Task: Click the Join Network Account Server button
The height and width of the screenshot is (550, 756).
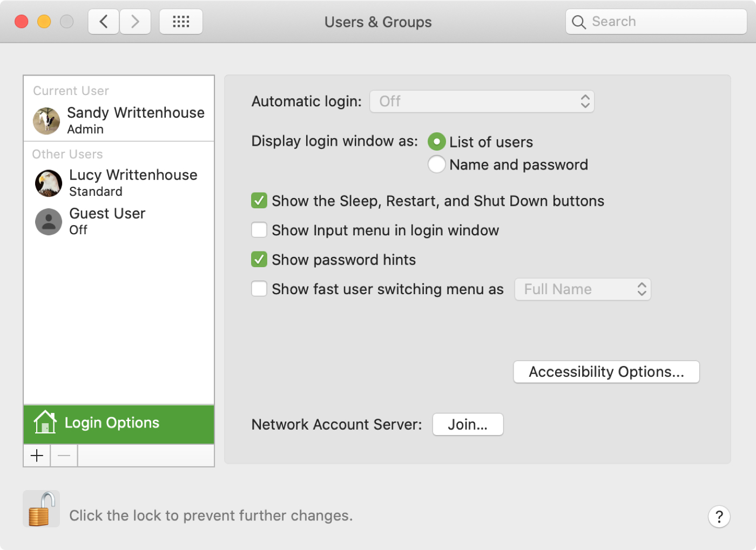Action: [x=467, y=424]
